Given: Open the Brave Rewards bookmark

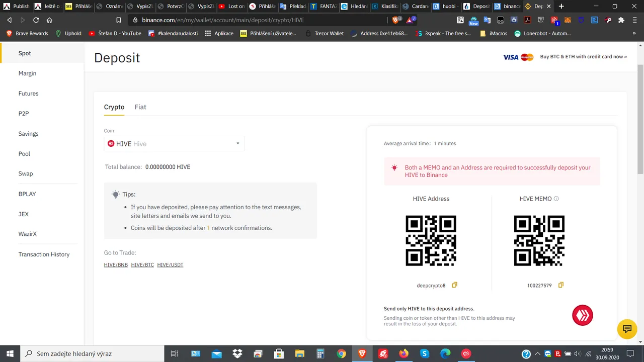Looking at the screenshot, I should pyautogui.click(x=27, y=33).
